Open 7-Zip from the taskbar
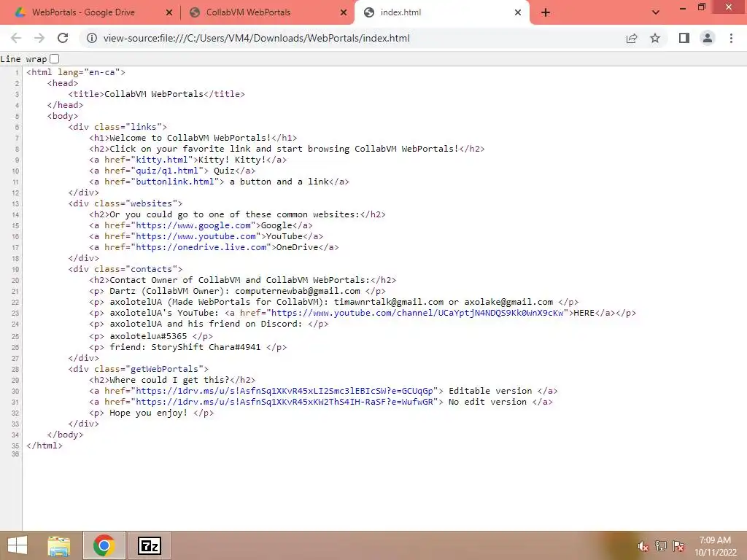The width and height of the screenshot is (747, 560). (149, 545)
